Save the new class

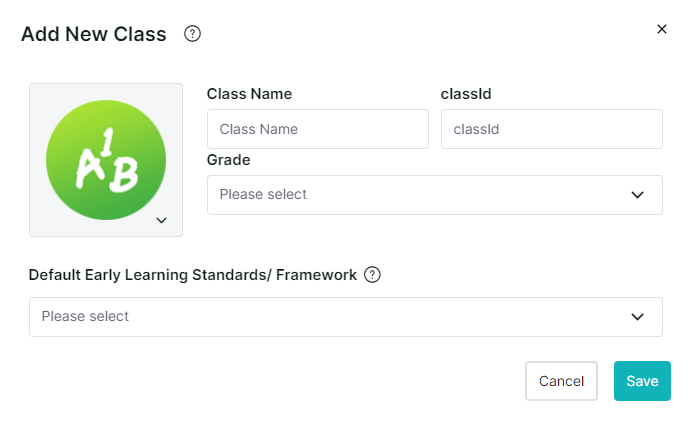642,381
